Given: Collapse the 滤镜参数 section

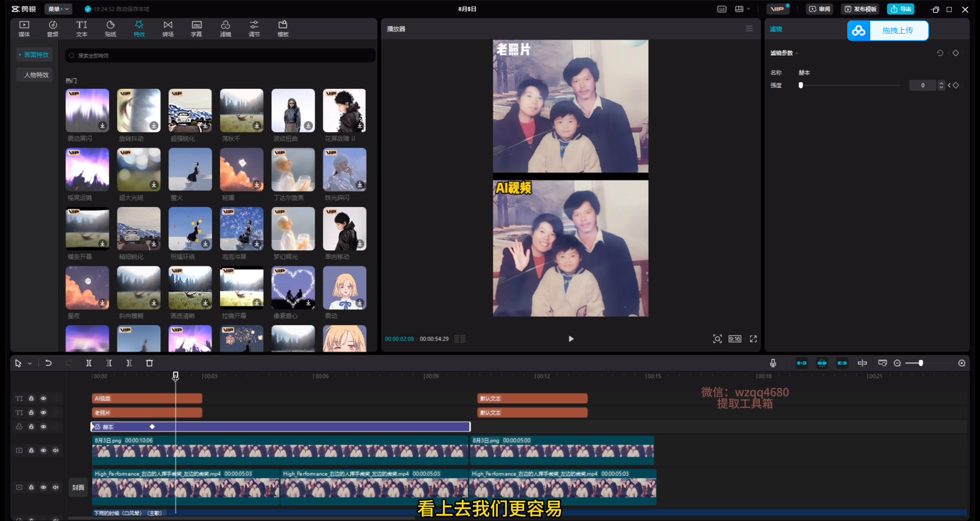Looking at the screenshot, I should point(797,53).
